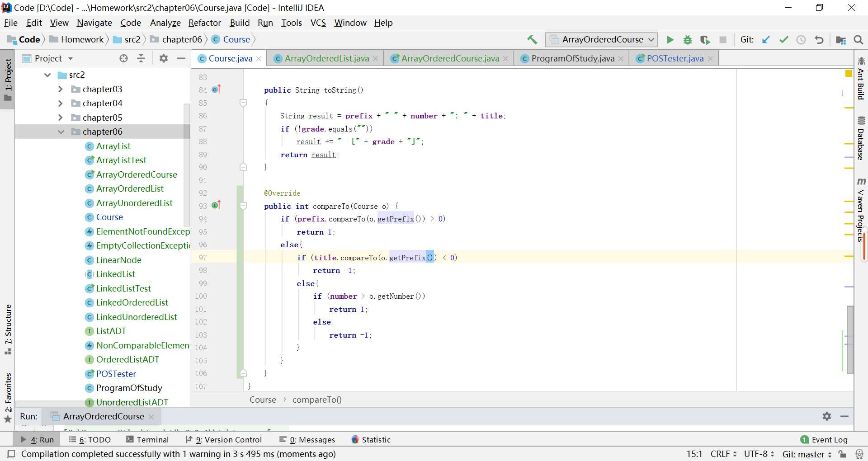Commit changes with green checkmark icon

coord(783,40)
